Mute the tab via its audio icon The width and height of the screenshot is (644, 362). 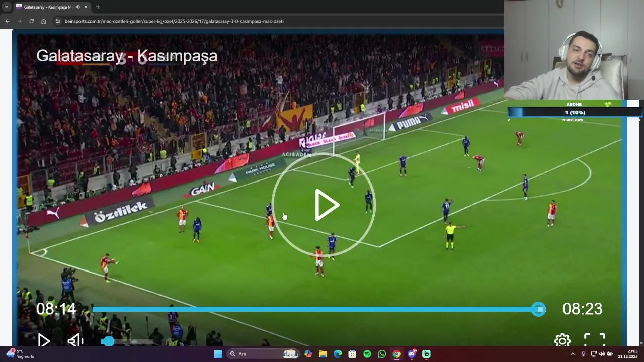77,7
